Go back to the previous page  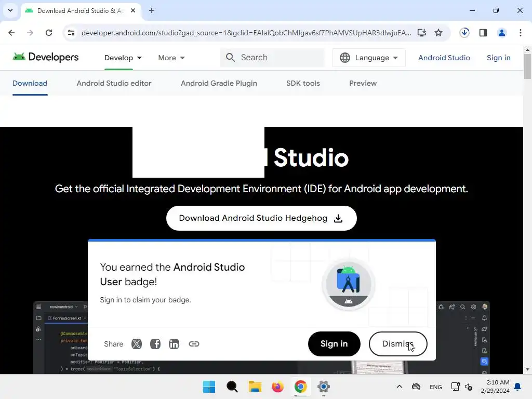tap(11, 33)
